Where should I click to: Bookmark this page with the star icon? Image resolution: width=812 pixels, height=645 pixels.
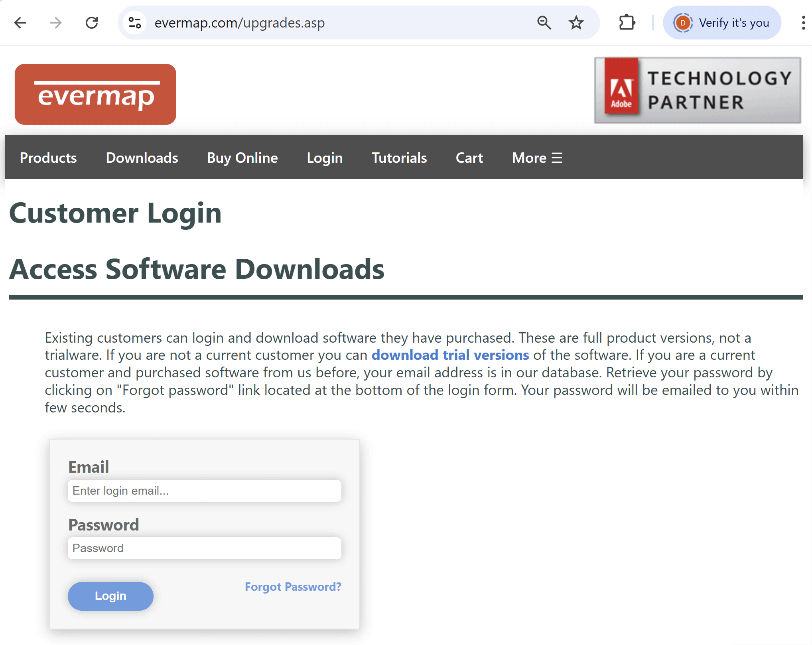point(576,23)
